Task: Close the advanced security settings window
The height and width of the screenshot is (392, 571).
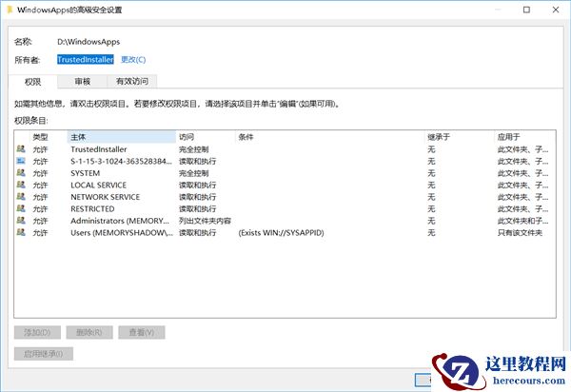Action: 556,10
